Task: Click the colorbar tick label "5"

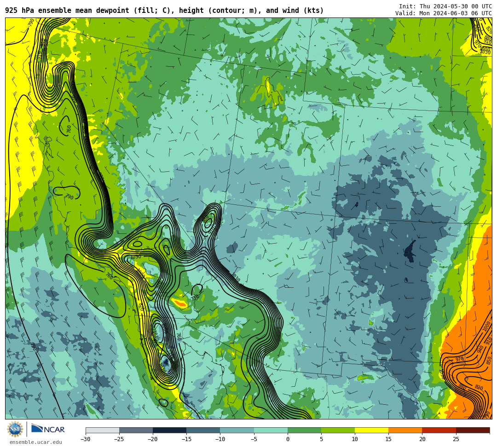Action: pyautogui.click(x=321, y=439)
